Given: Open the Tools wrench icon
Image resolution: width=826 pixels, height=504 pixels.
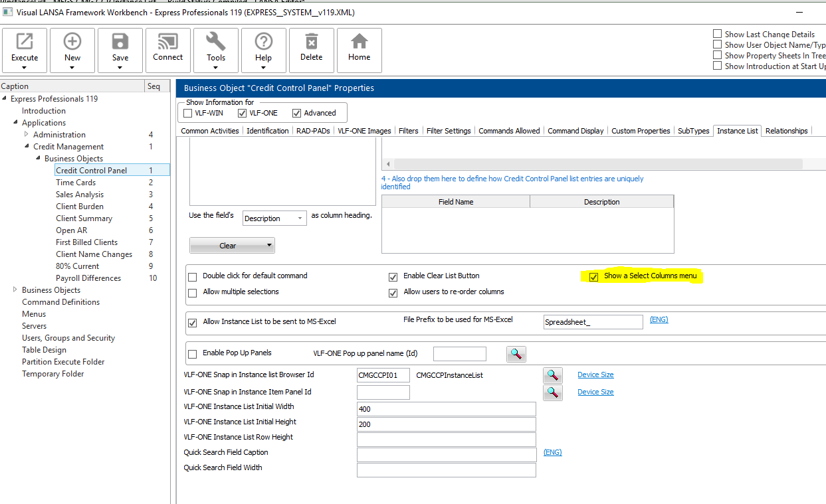Looking at the screenshot, I should [216, 41].
